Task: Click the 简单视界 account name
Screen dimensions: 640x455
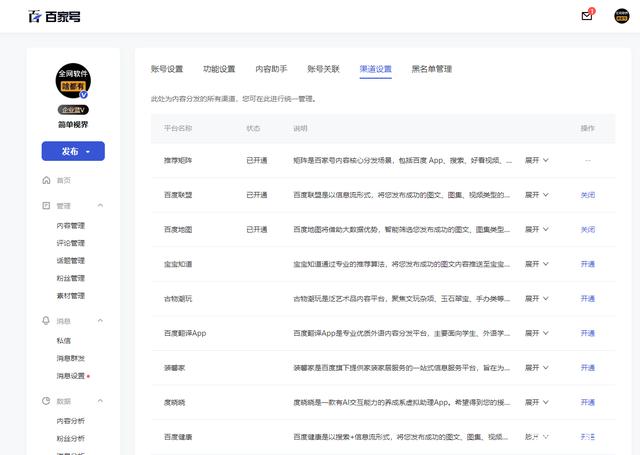Action: [x=73, y=124]
